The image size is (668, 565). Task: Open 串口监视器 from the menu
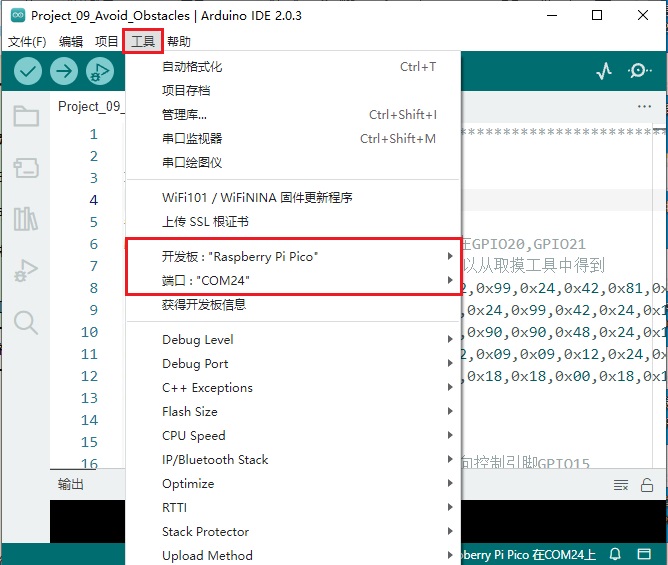[294, 138]
